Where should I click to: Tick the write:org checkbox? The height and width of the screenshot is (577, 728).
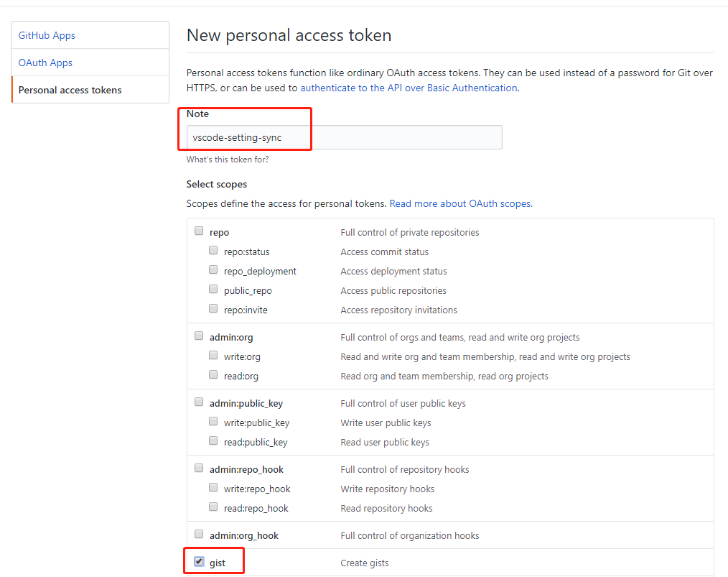(213, 356)
